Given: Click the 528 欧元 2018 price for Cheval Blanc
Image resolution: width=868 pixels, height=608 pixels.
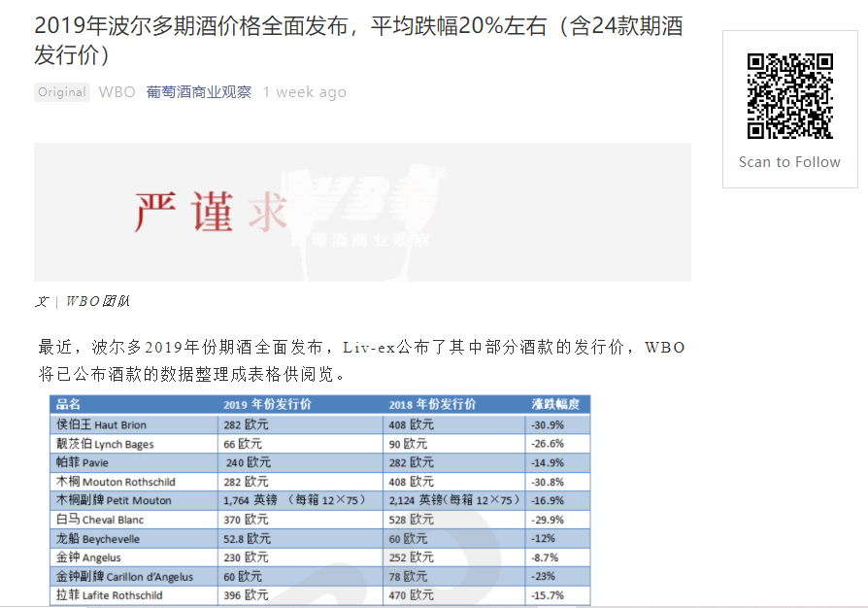Looking at the screenshot, I should pos(412,520).
